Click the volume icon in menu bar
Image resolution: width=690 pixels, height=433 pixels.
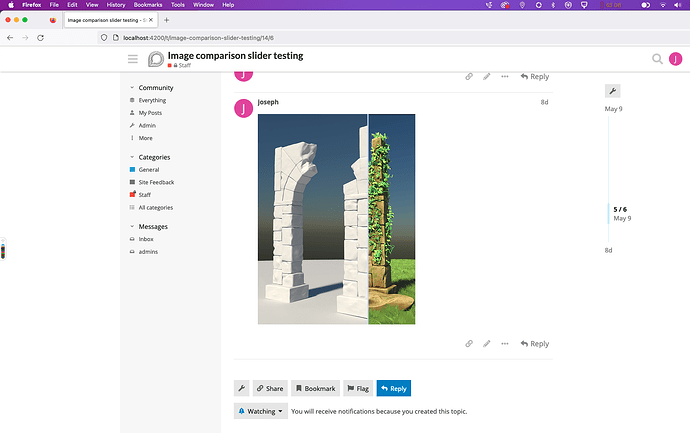[677, 5]
